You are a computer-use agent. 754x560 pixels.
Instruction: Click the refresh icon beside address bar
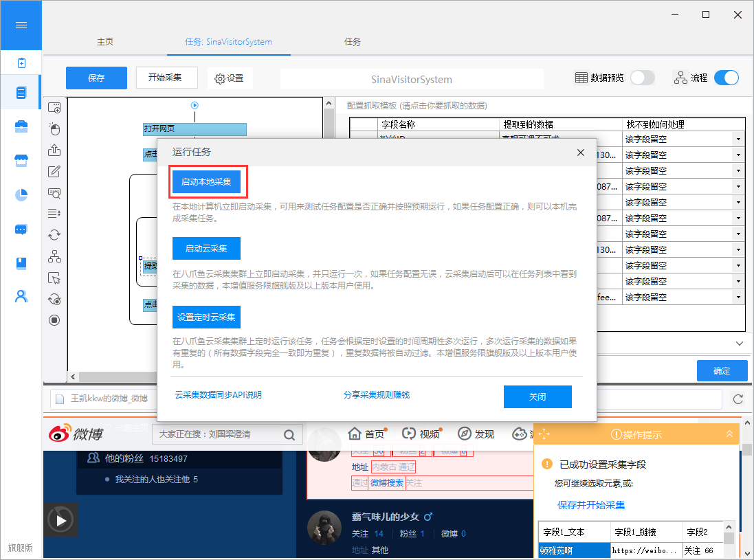tap(738, 399)
